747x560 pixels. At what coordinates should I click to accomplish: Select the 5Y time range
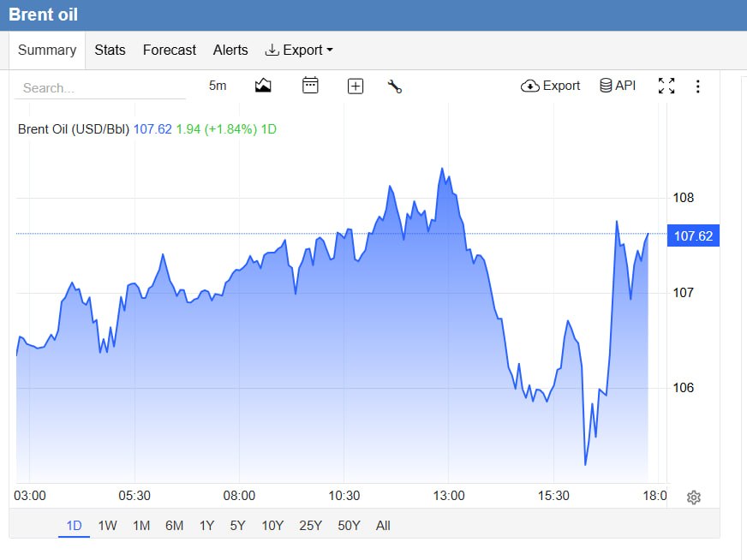(238, 526)
